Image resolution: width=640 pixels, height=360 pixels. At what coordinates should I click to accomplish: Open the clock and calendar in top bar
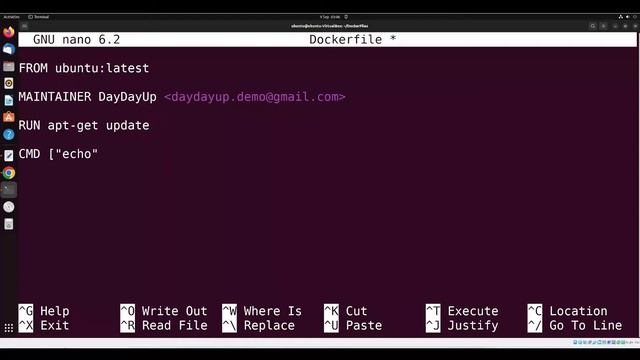click(x=330, y=17)
